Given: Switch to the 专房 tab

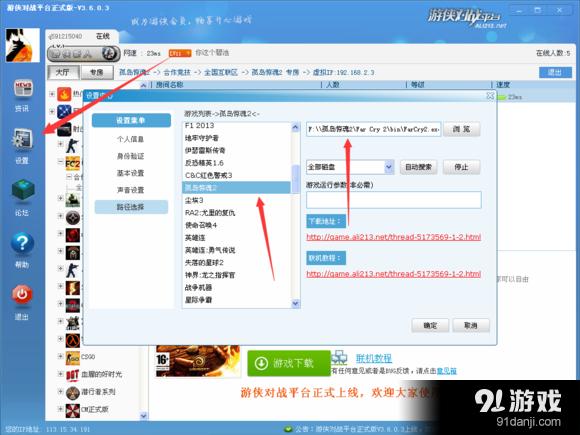Looking at the screenshot, I should (97, 72).
